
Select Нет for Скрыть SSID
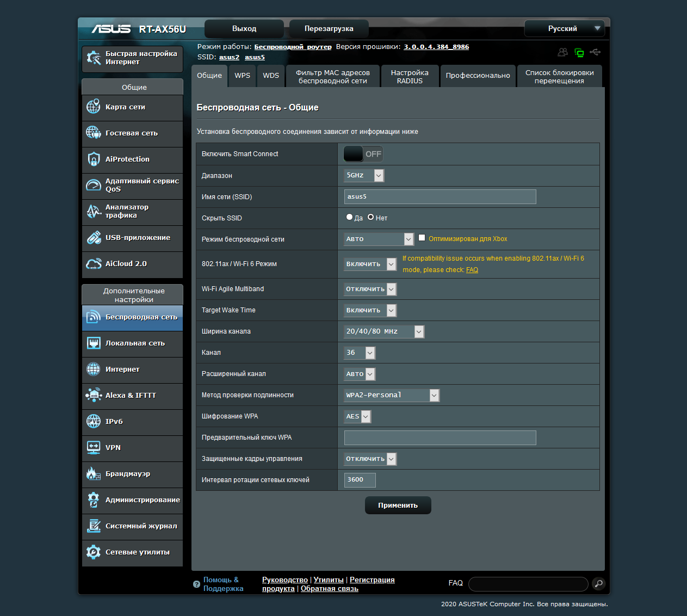pyautogui.click(x=370, y=217)
